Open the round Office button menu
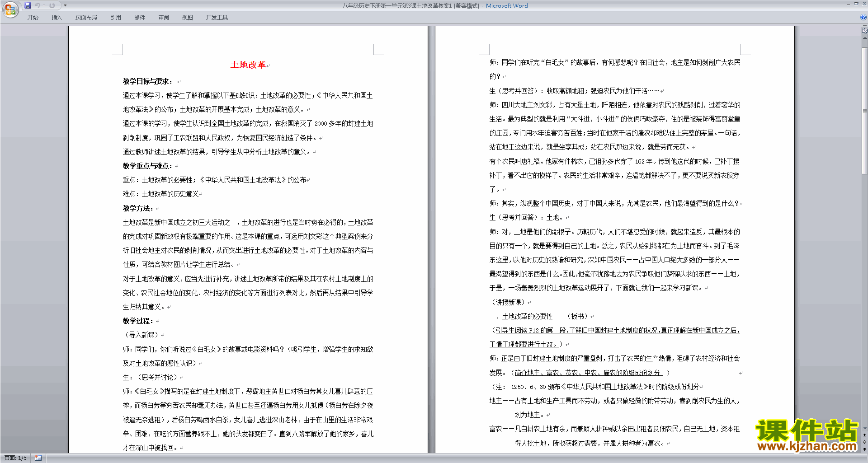Screen dimensions: 868x463 pos(10,9)
